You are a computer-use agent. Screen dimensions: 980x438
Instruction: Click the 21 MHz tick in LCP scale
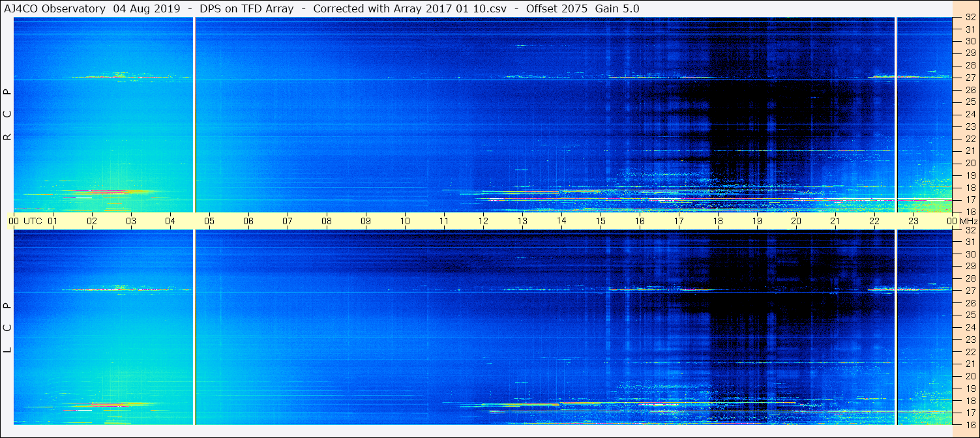tap(970, 364)
